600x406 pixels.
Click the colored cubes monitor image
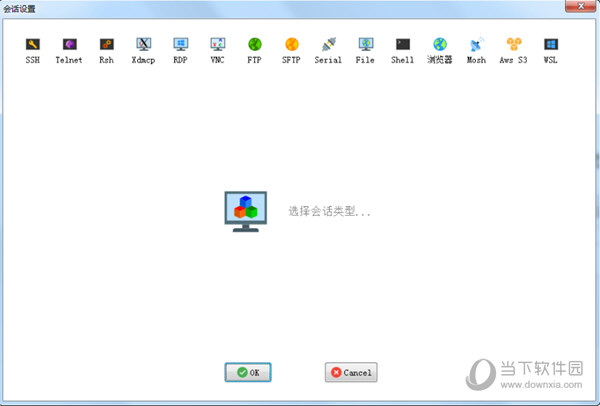(246, 212)
